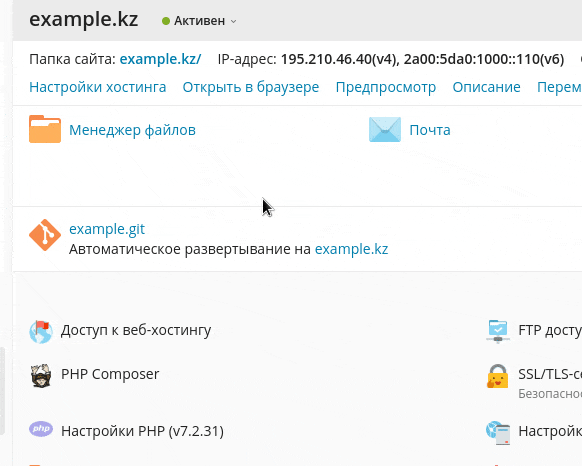
Task: Click the PHP Composer label
Action: (110, 374)
